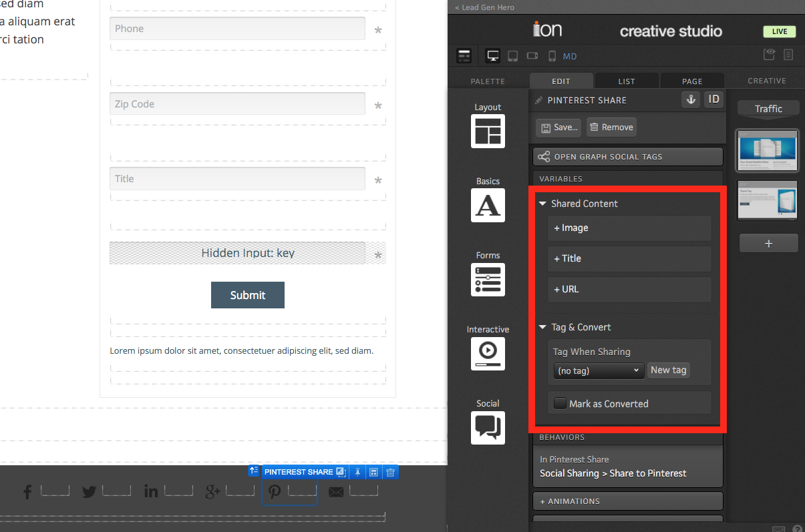The height and width of the screenshot is (532, 805).
Task: Click the anchor icon beside Pinterest Share
Action: tap(691, 99)
